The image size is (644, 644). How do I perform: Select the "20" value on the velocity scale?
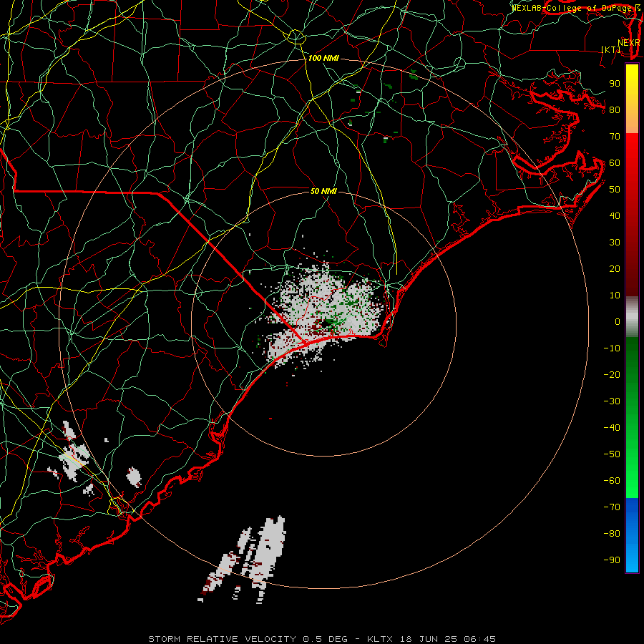(615, 268)
